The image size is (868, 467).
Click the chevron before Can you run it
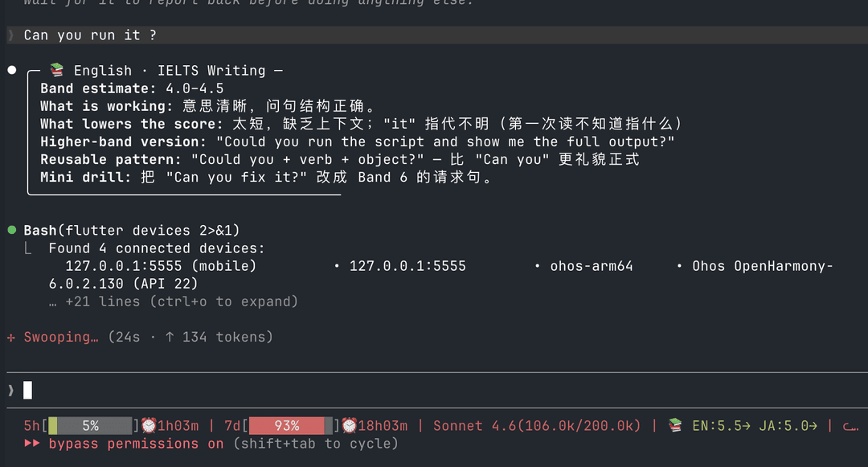click(x=11, y=35)
